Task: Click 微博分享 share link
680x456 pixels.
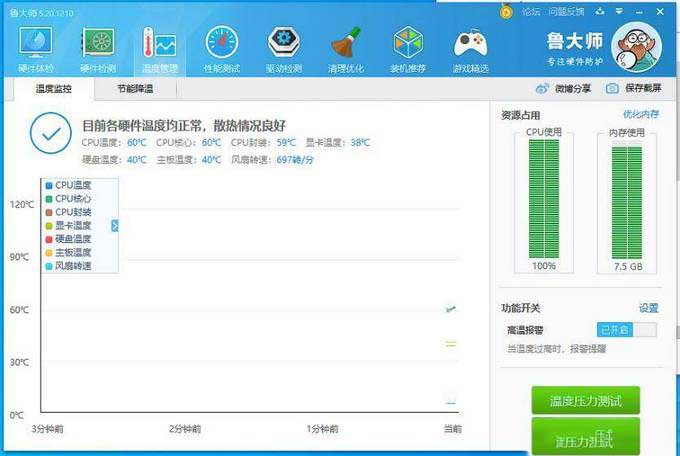Action: [x=573, y=89]
